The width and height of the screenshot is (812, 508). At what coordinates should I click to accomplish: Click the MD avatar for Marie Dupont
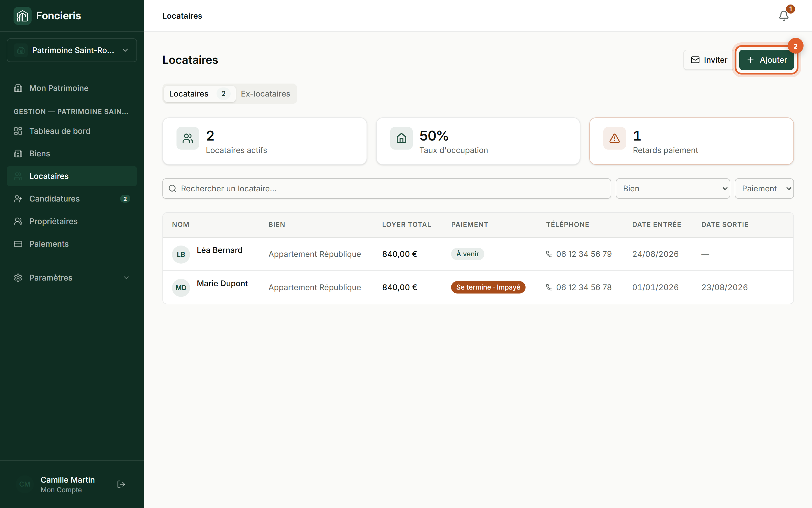181,288
